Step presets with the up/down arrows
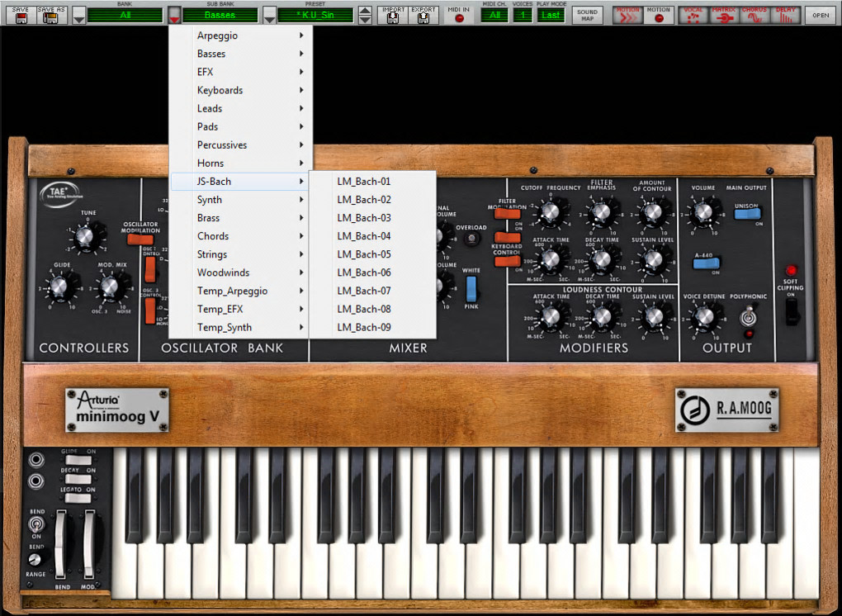Screen dimensions: 842x616 coord(365,16)
